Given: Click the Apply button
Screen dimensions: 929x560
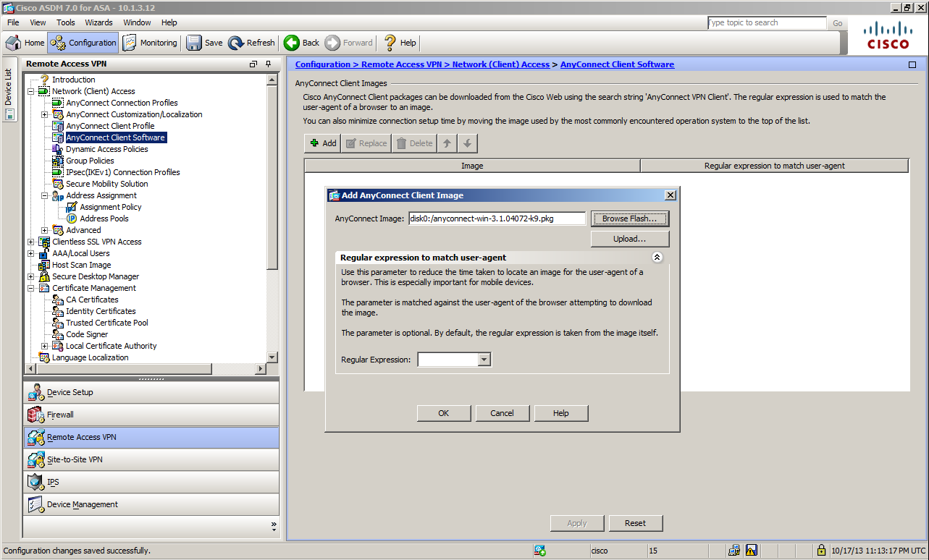Looking at the screenshot, I should 577,523.
